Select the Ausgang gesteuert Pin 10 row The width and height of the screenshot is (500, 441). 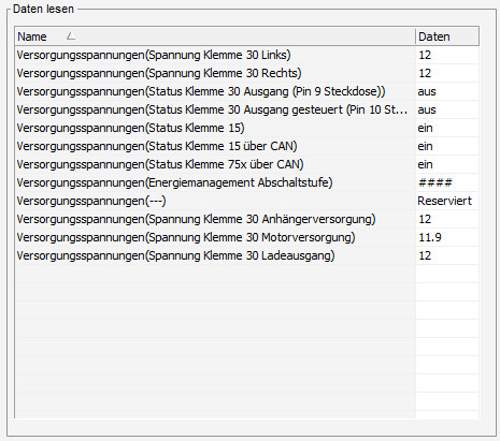pyautogui.click(x=247, y=110)
